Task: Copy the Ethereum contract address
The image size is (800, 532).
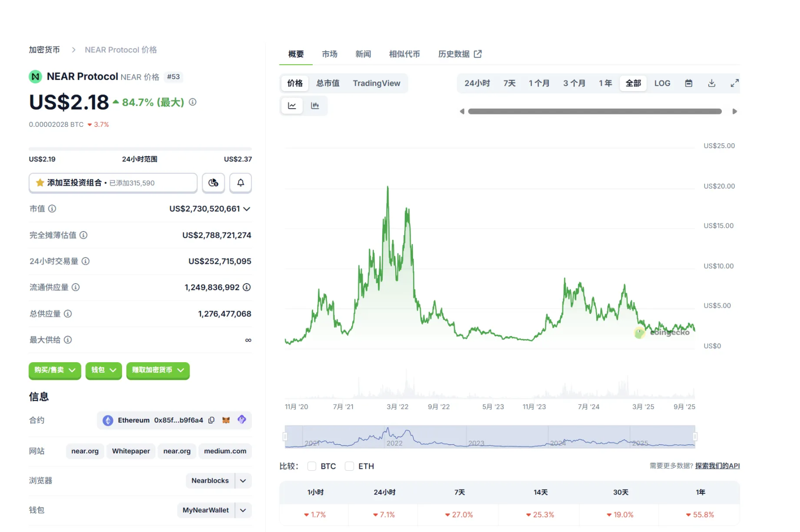Action: (211, 420)
